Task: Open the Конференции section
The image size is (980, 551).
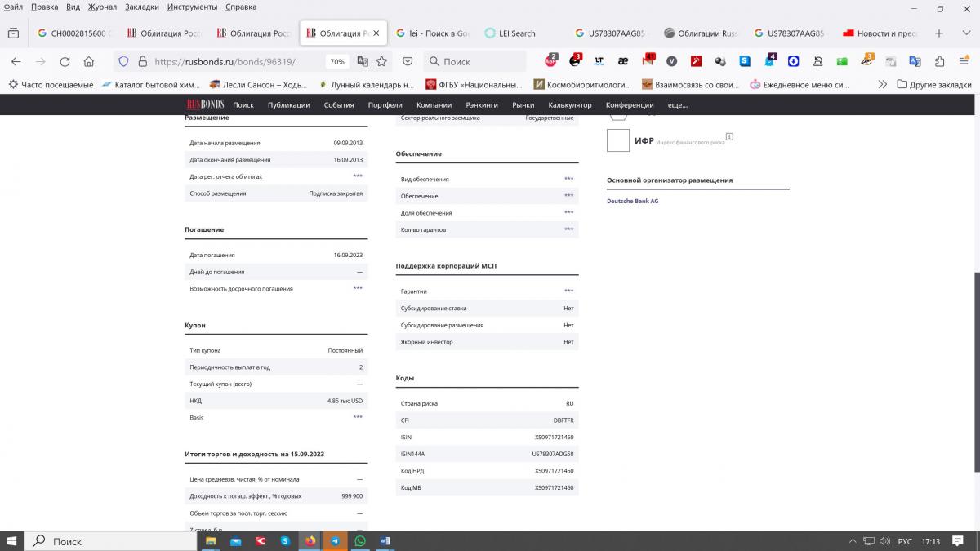Action: pyautogui.click(x=630, y=104)
